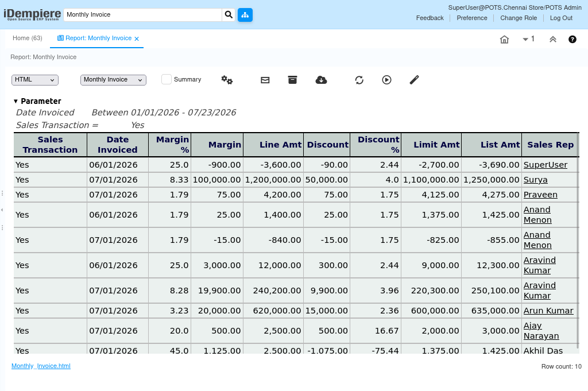This screenshot has width=588, height=391.
Task: Open report customization gears icon
Action: coord(227,80)
